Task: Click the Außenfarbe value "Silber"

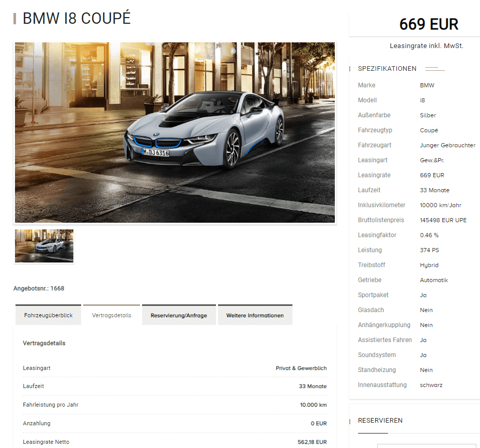Action: (x=428, y=115)
